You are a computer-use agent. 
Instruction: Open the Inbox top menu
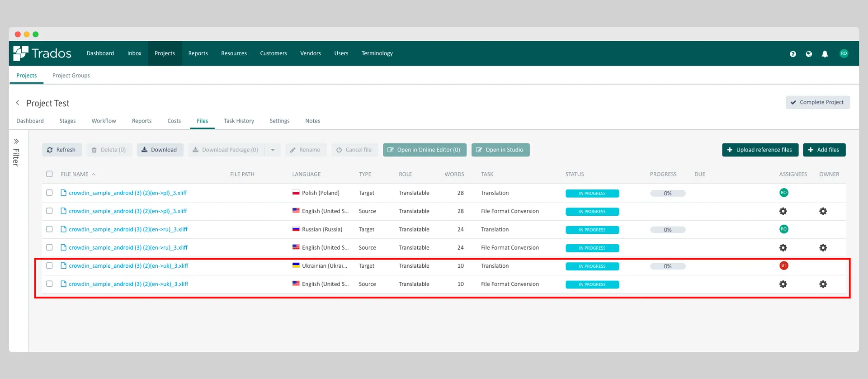coord(134,53)
